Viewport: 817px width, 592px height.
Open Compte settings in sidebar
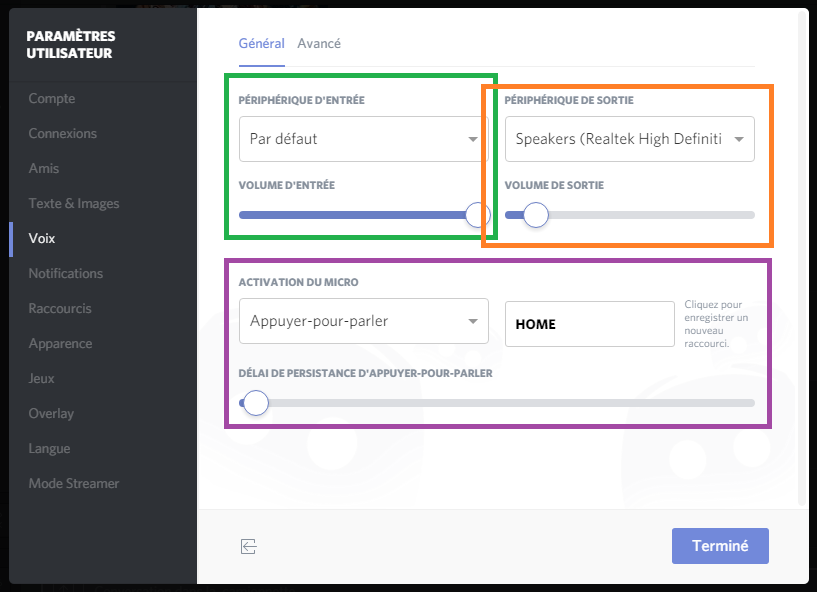click(x=52, y=98)
